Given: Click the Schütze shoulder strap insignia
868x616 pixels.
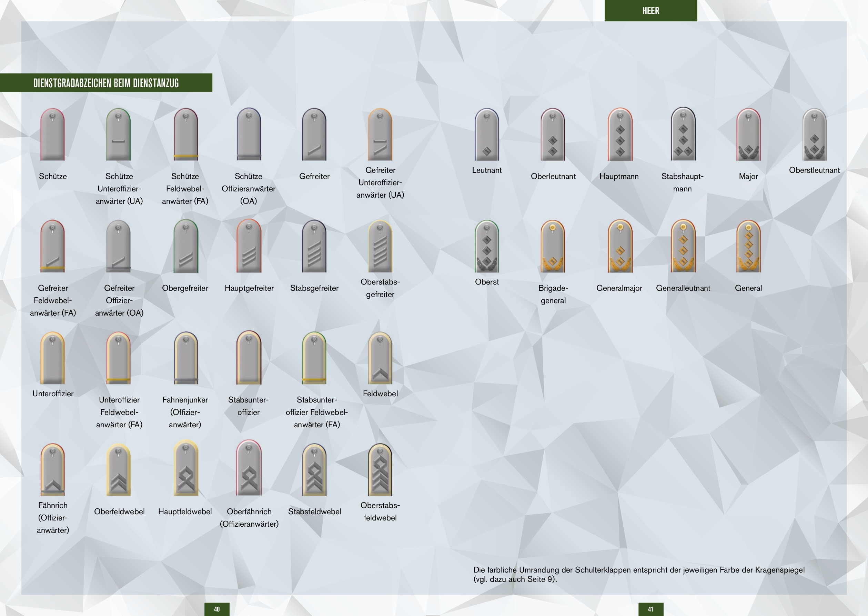Looking at the screenshot, I should click(x=52, y=135).
